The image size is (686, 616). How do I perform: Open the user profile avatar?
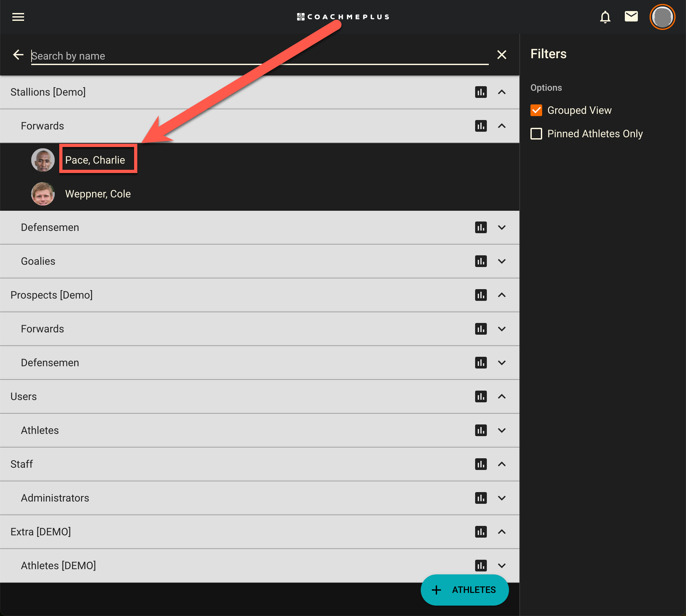click(x=662, y=17)
